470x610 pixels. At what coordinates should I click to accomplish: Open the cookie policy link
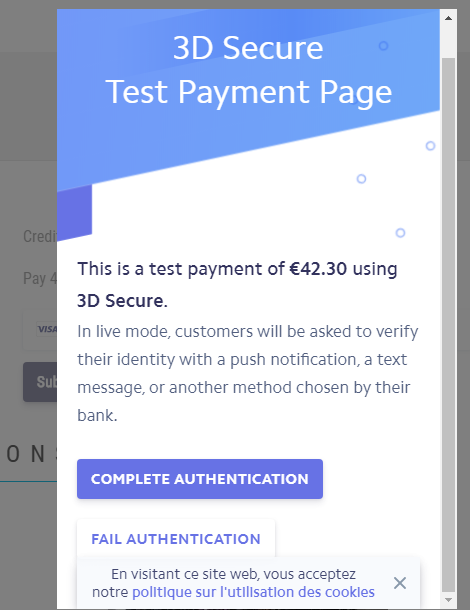pos(253,592)
